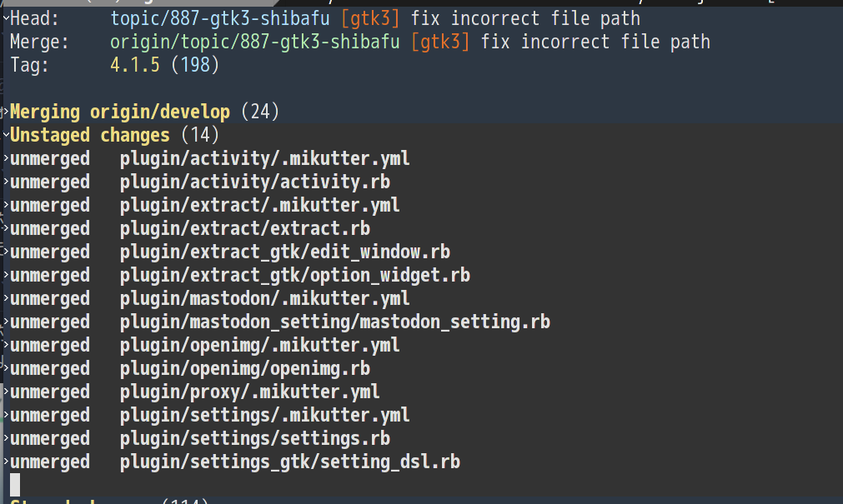The height and width of the screenshot is (504, 843).
Task: Expand the arrow beside plugin/mastodon/.mikutter.yml
Action: pos(6,298)
